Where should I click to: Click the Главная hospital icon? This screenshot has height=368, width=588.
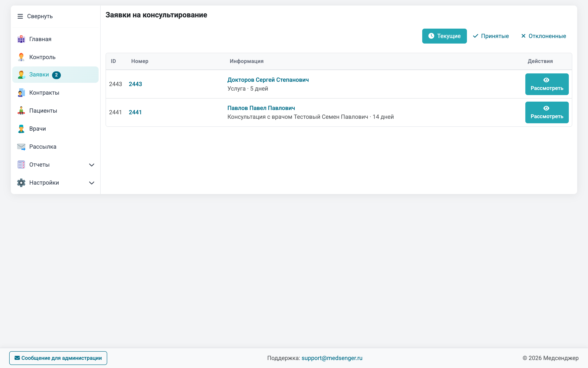click(21, 39)
